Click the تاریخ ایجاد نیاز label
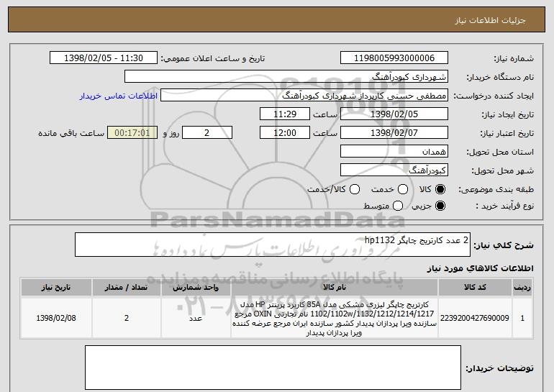This screenshot has height=392, width=554. click(x=508, y=114)
